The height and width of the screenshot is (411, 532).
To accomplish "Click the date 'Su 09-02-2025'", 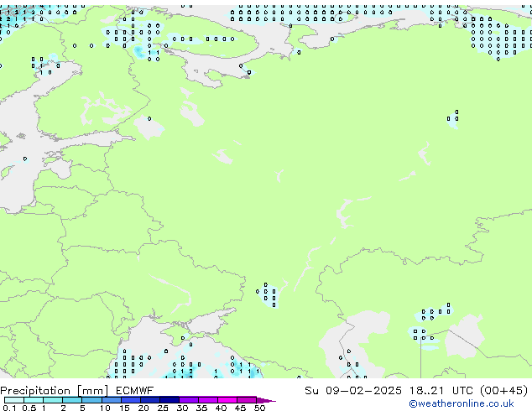I will click(353, 391).
